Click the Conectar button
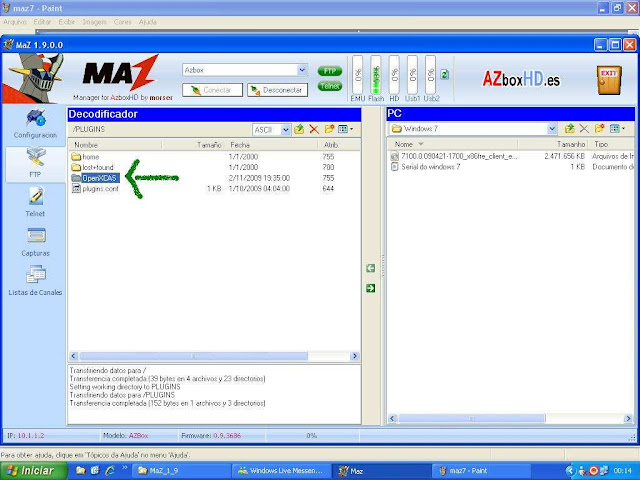 tap(212, 90)
